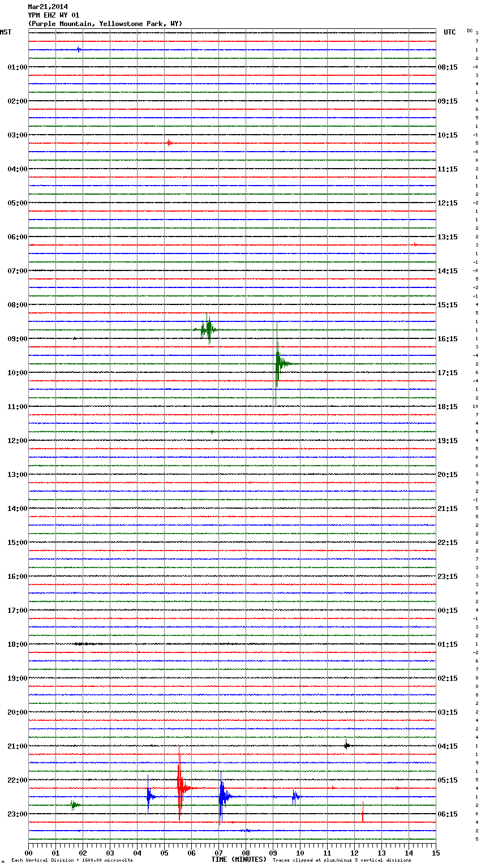The width and height of the screenshot is (481, 868).
Task: Select the 18:00 MST time label
Action: pos(18,644)
